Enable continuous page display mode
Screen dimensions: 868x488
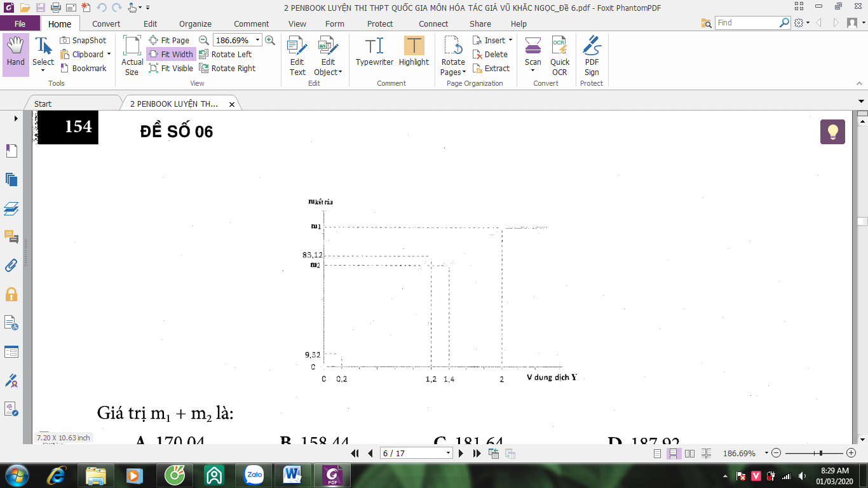point(674,454)
